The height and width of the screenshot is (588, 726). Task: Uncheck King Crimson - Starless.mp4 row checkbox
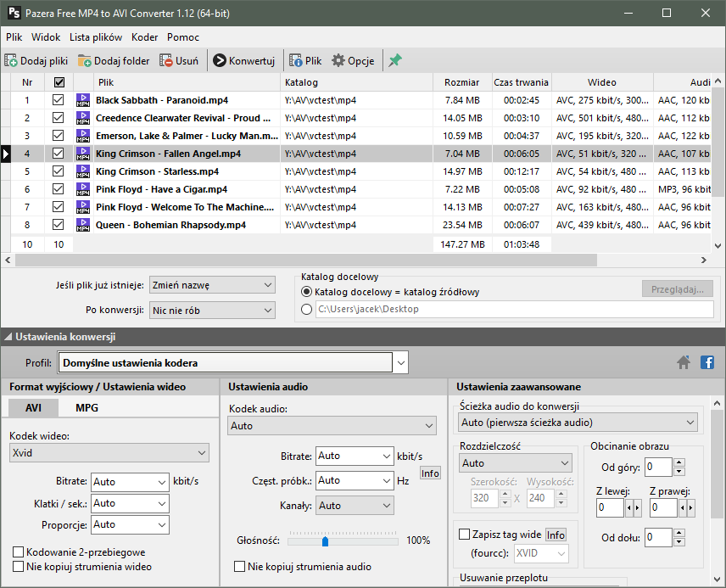[58, 171]
